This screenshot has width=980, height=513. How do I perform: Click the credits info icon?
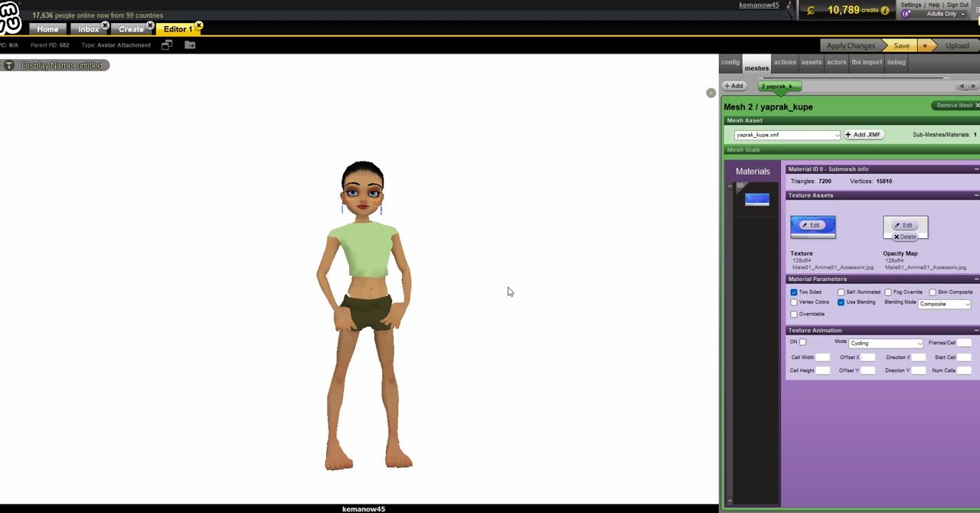click(x=885, y=11)
